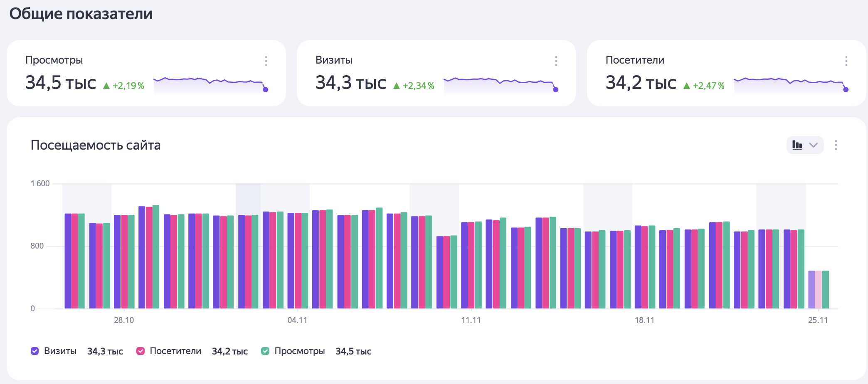Click the 34,2 тыс Посетители value
Viewport: 868px width, 384px height.
pos(641,83)
